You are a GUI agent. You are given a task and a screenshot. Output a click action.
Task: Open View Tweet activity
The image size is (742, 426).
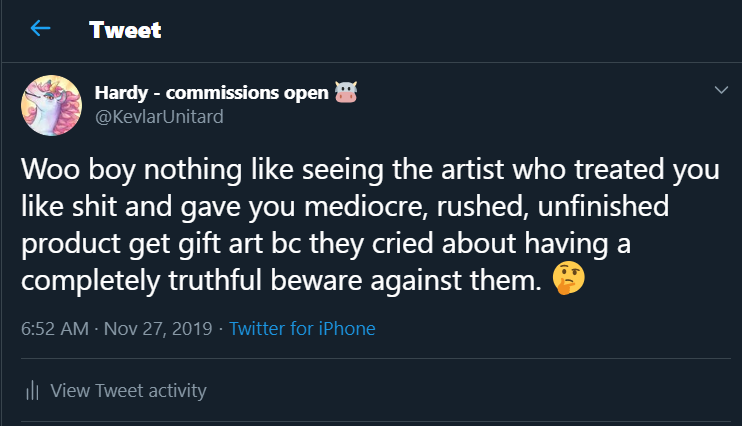coord(128,390)
